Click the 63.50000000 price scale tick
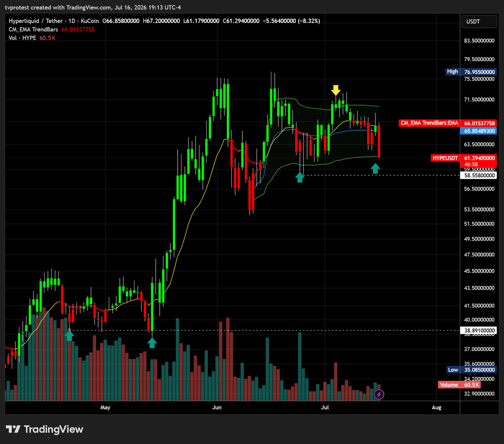This screenshot has height=444, width=504. coord(480,144)
